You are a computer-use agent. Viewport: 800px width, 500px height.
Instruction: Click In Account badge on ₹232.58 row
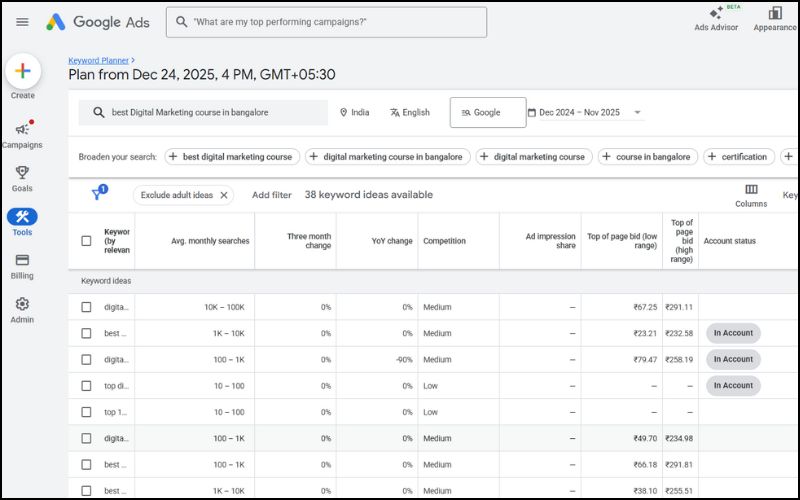733,333
